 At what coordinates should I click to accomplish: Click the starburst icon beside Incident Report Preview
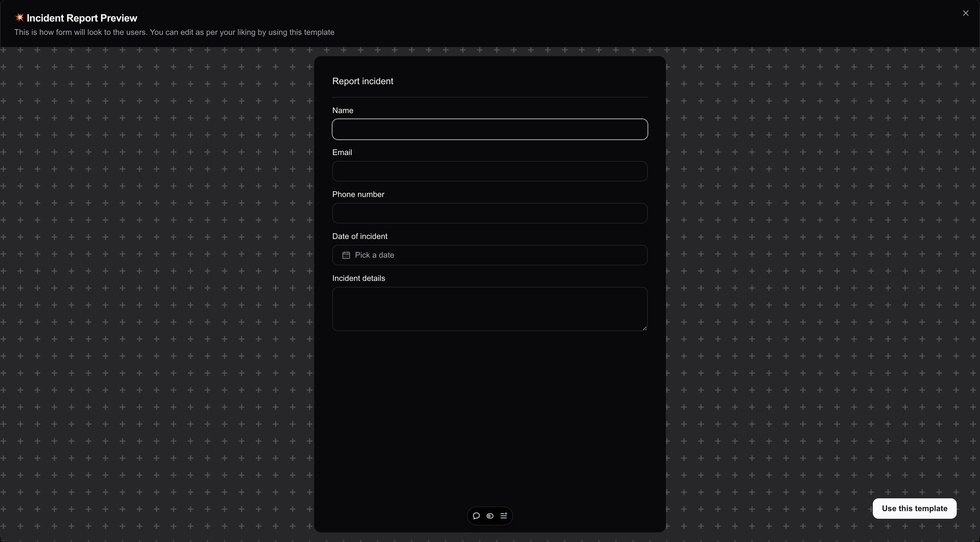tap(19, 18)
